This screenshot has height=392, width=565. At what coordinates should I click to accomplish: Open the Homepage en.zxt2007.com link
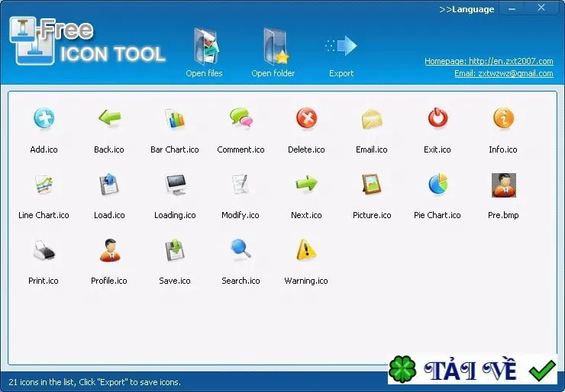(x=489, y=61)
